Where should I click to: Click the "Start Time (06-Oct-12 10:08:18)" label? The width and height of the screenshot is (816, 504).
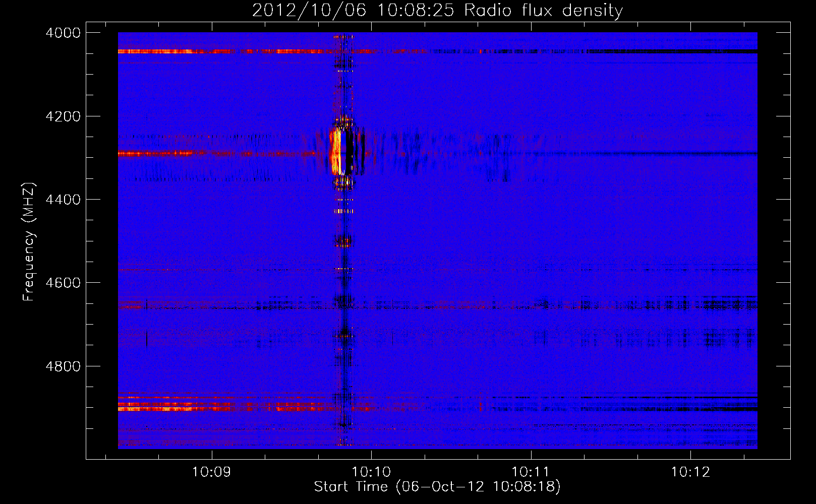(437, 487)
